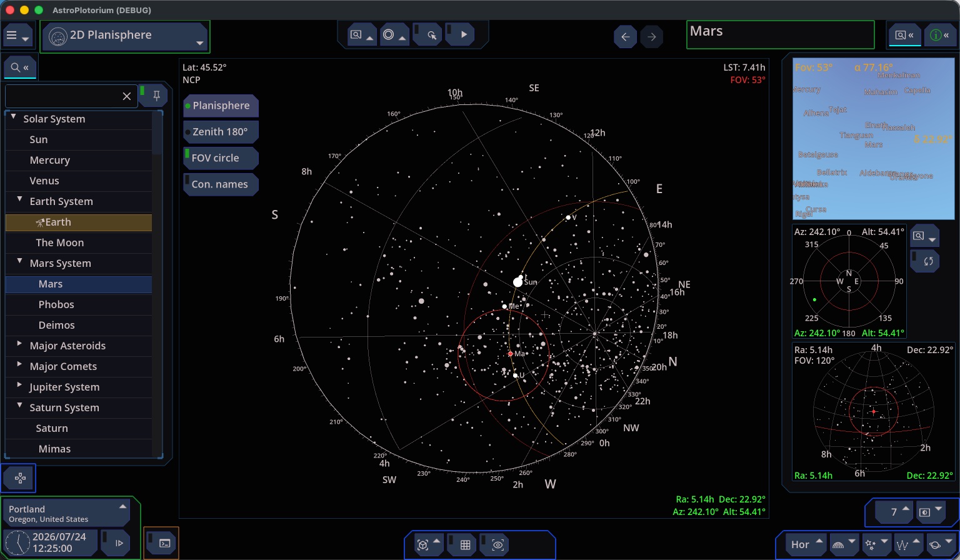Open the hamburger main menu

(17, 36)
